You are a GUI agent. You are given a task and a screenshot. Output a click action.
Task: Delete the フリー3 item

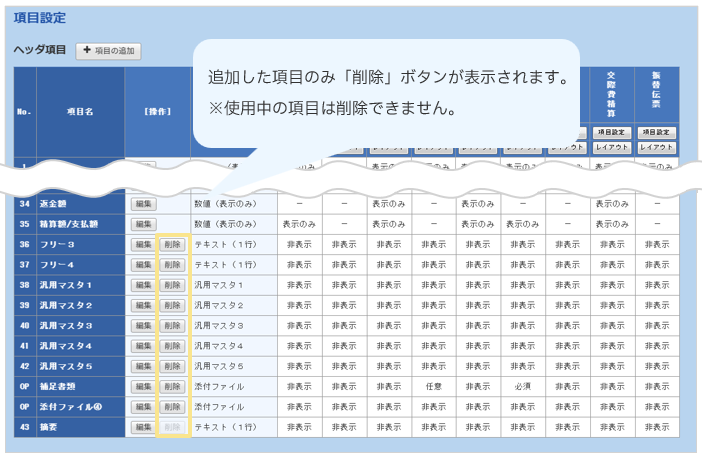pos(172,245)
